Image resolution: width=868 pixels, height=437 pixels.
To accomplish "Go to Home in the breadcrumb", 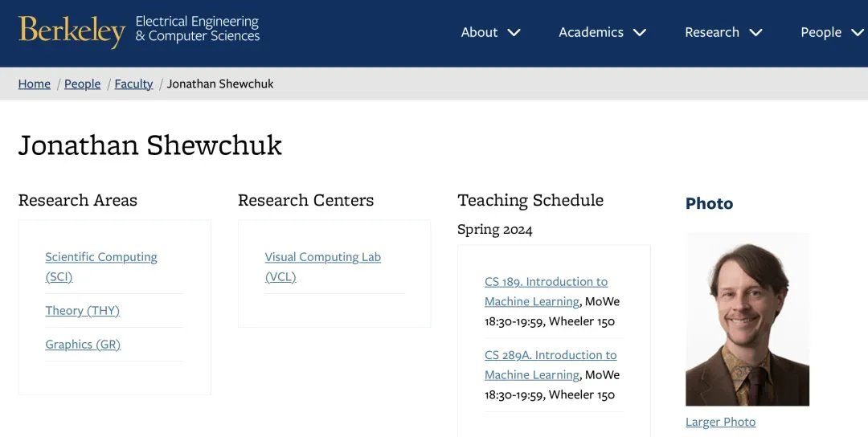I will point(35,84).
